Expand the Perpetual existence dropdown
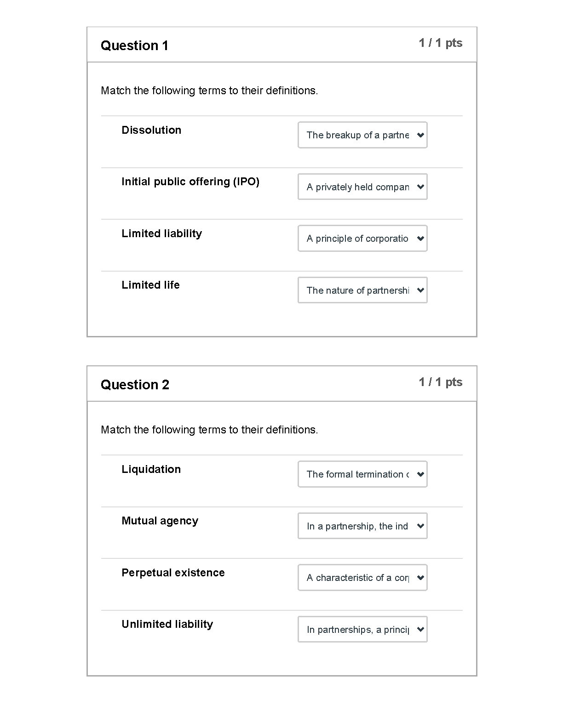Screen dimensions: 563x728 click(362, 578)
